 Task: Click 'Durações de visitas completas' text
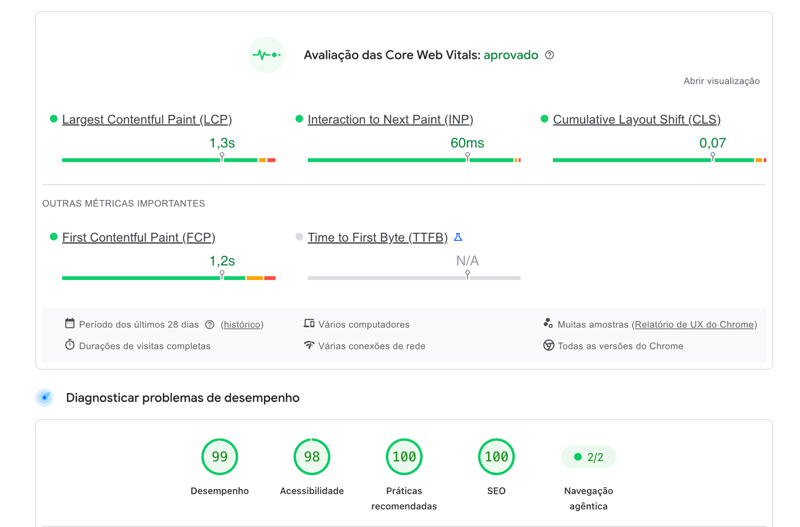pos(144,346)
